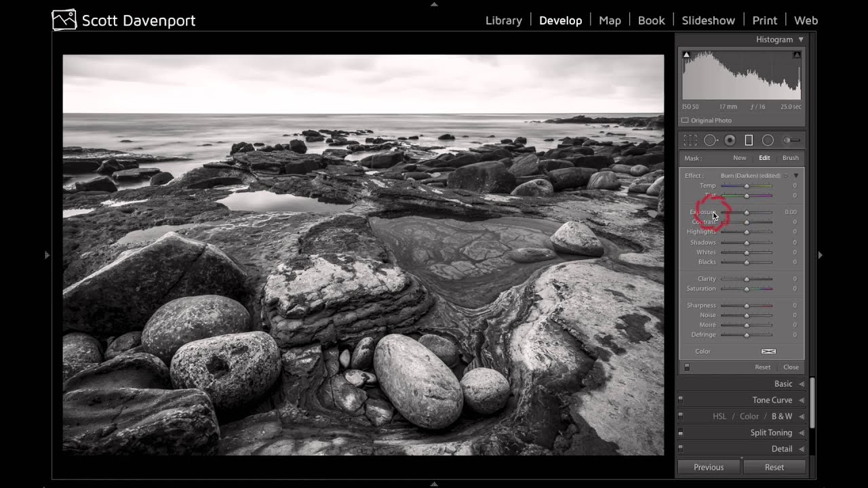Viewport: 868px width, 488px height.
Task: Open the Burn (Darken) effect preset dropdown
Action: coord(751,176)
